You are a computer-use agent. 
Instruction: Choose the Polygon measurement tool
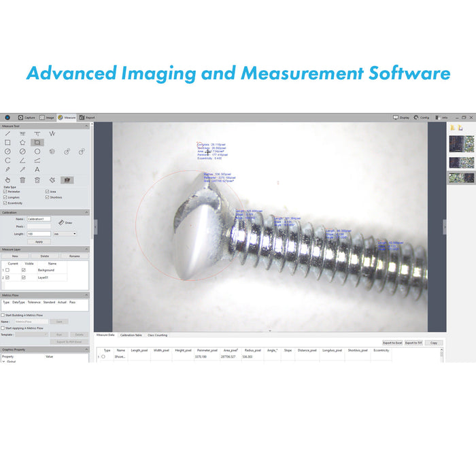coord(22,143)
